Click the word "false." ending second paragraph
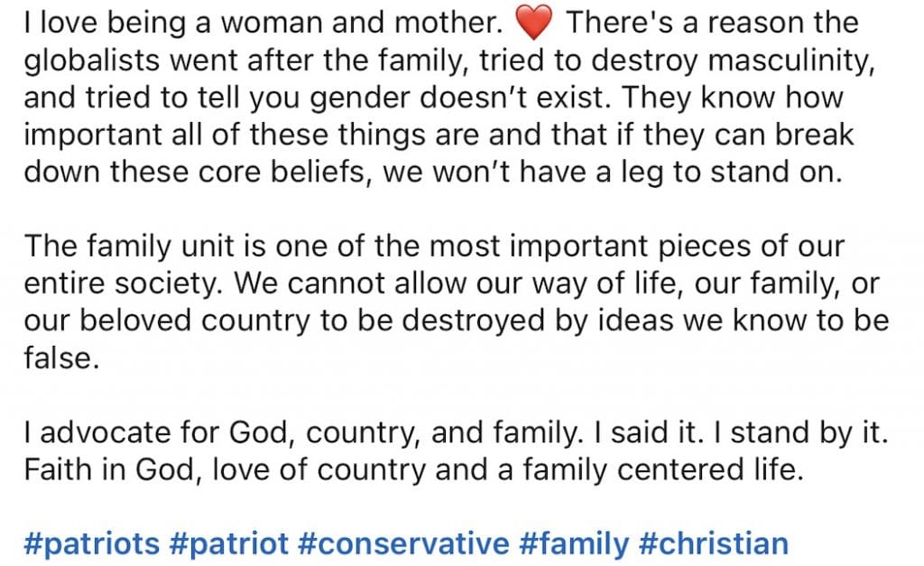This screenshot has height=566, width=924. pos(61,357)
